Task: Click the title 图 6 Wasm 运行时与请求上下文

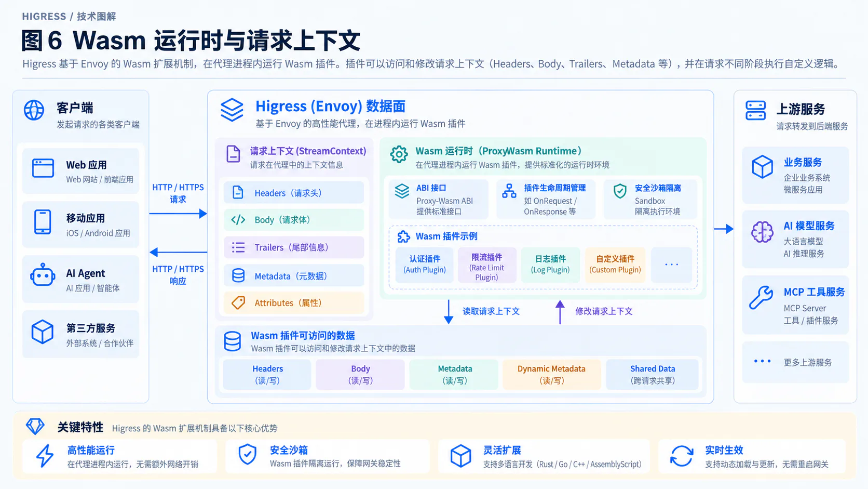Action: click(x=191, y=41)
